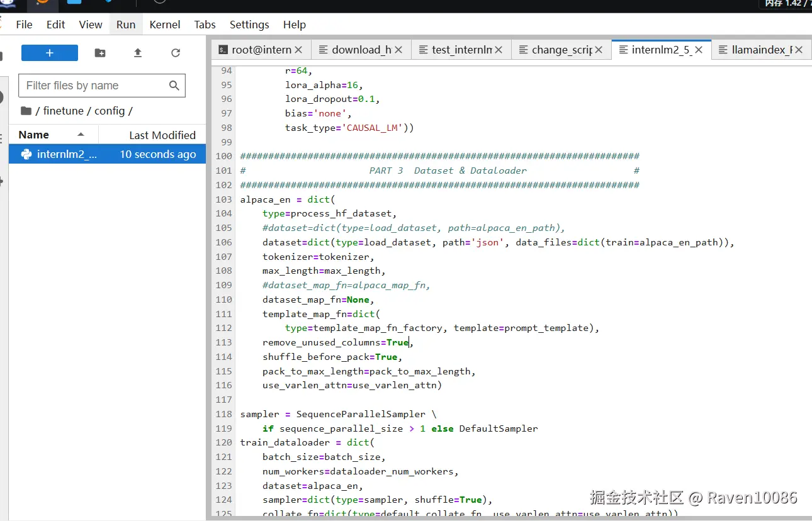This screenshot has height=521, width=812.
Task: Open the Settings menu
Action: tap(249, 25)
